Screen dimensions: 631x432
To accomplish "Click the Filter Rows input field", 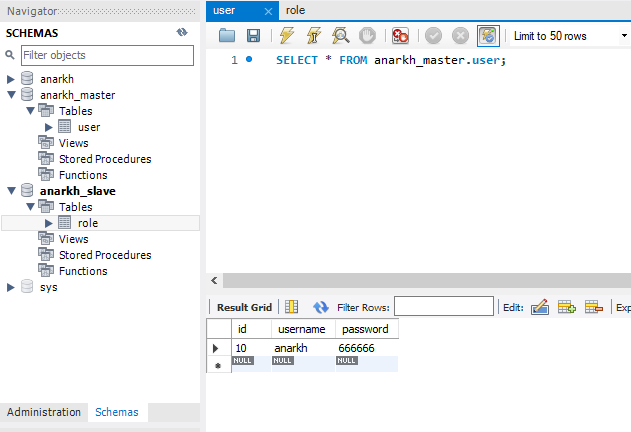I will pos(443,307).
